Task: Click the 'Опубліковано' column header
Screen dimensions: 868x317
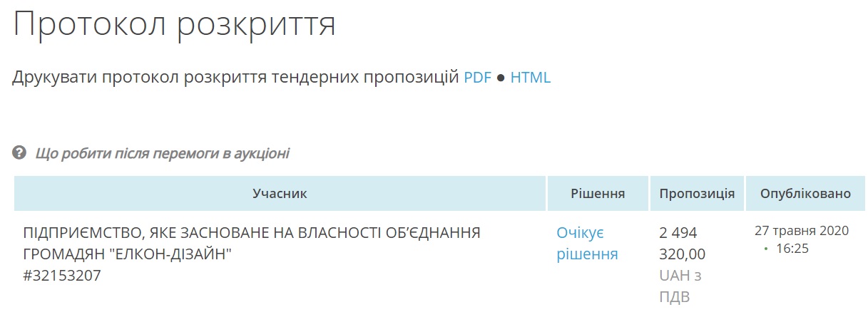Action: click(806, 194)
